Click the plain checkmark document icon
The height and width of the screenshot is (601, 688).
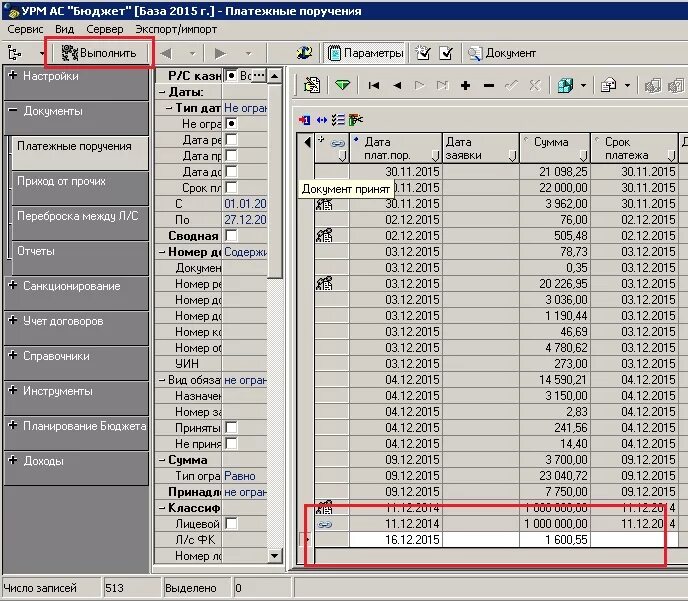[x=446, y=53]
